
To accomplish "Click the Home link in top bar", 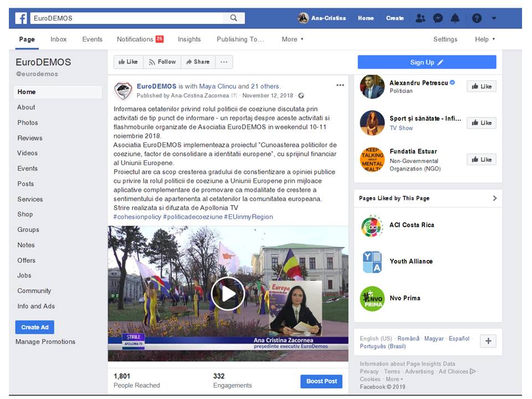I will pyautogui.click(x=366, y=18).
